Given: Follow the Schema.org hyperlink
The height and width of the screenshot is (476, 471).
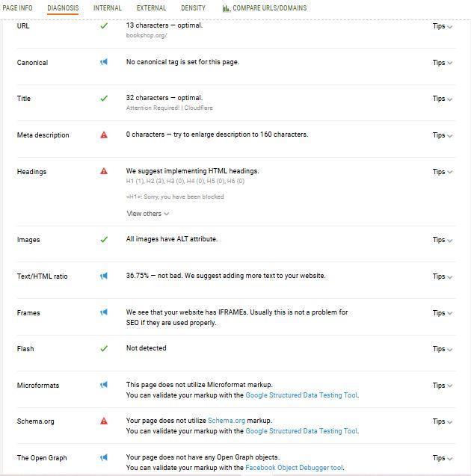Looking at the screenshot, I should tap(227, 421).
